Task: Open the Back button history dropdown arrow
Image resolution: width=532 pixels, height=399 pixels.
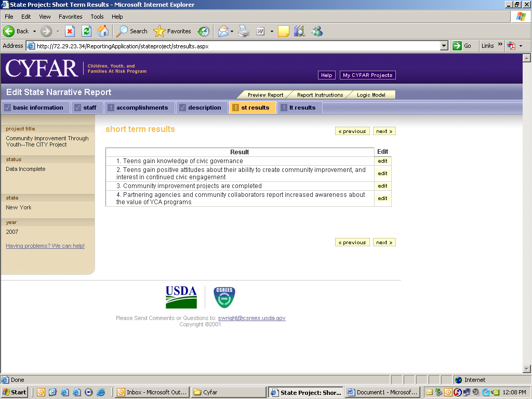Action: (x=35, y=31)
